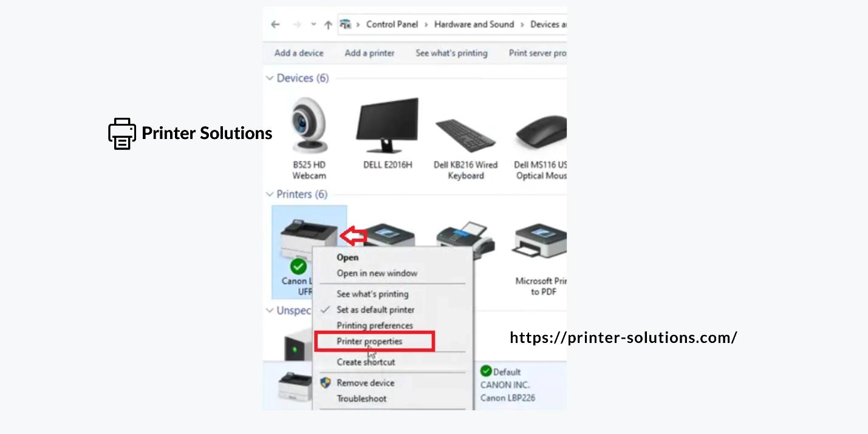The image size is (868, 434).
Task: Select the Dell MS116 Optical Mouse icon
Action: (x=541, y=134)
